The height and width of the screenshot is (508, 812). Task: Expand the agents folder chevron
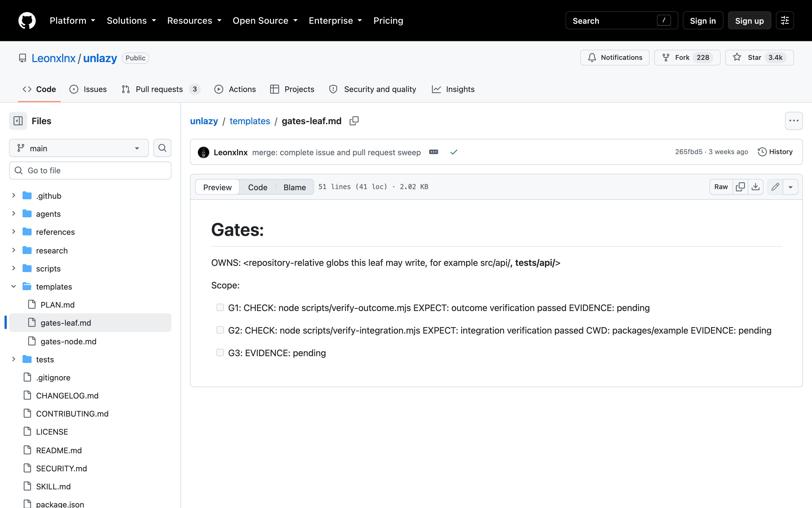coord(14,214)
